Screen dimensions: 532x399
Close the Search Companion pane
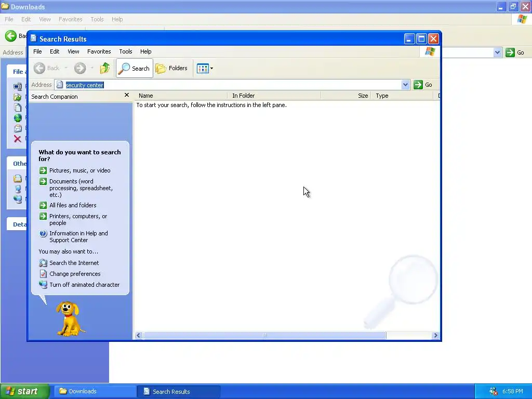coord(127,96)
